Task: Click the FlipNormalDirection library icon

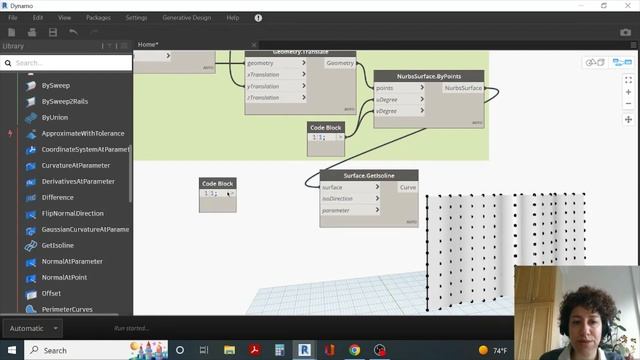Action: point(31,213)
